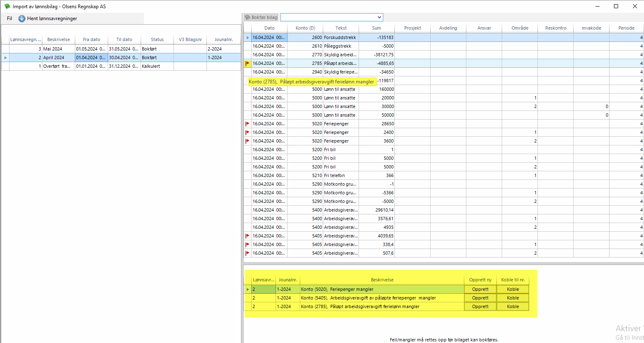This screenshot has height=343, width=644.
Task: Click the Konto (D) column header
Action: tap(305, 28)
